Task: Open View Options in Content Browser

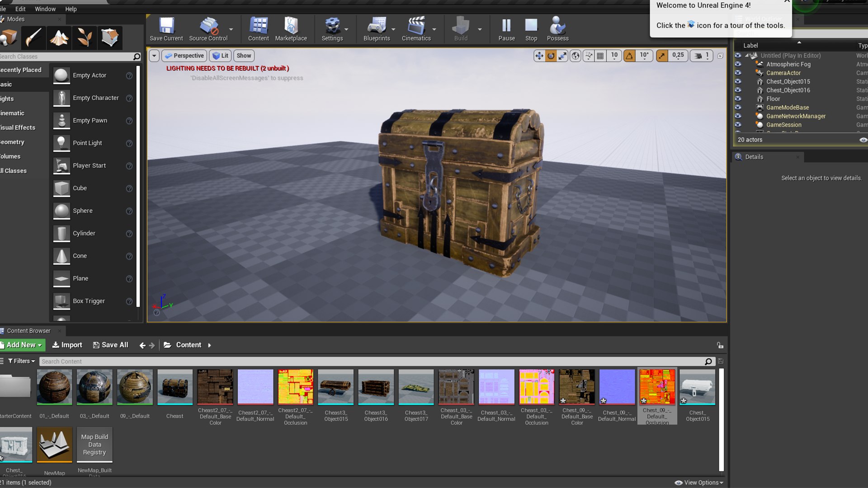Action: [x=699, y=483]
